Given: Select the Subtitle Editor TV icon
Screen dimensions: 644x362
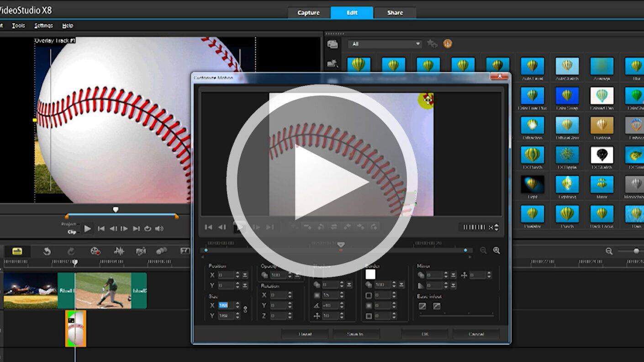Looking at the screenshot, I should (x=185, y=251).
